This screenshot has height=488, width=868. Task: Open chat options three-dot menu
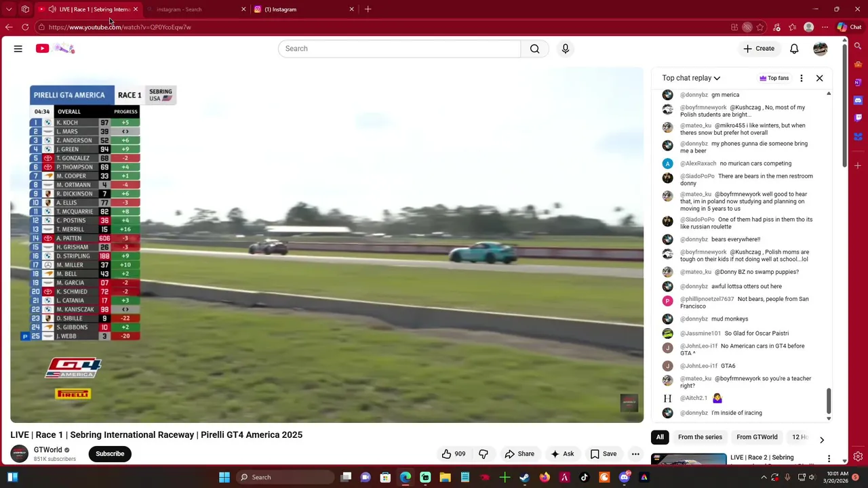[x=802, y=78]
